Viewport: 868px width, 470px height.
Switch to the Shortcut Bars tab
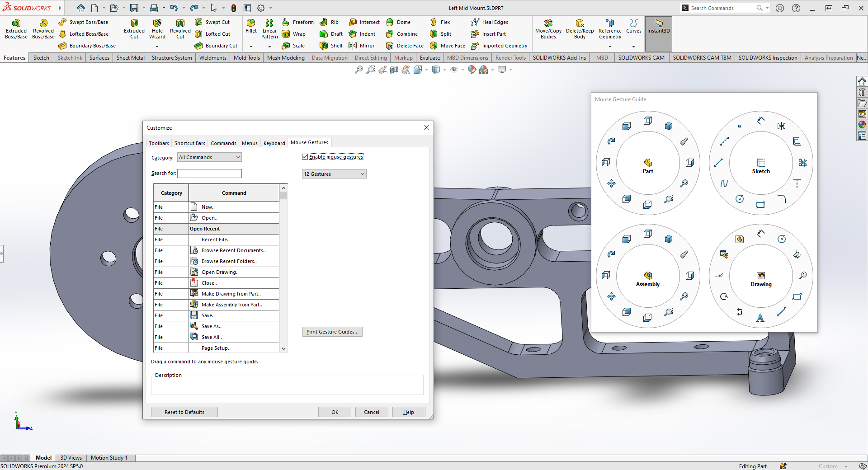190,143
